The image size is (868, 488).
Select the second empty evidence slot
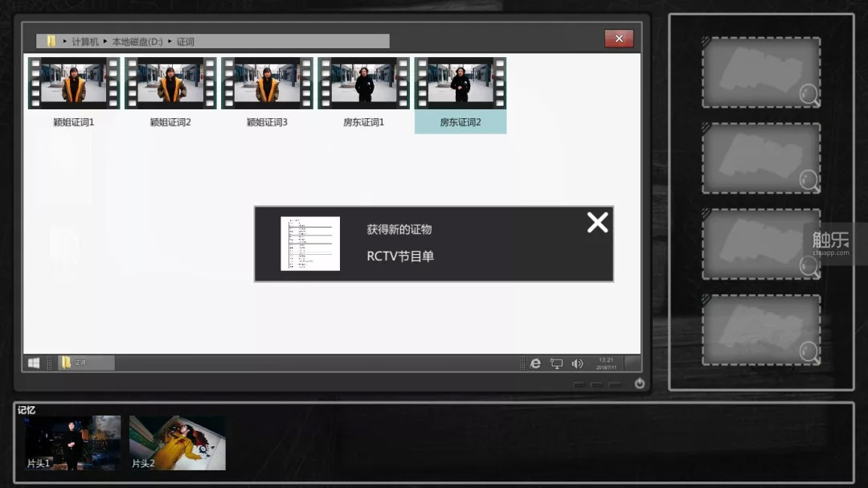tap(761, 158)
